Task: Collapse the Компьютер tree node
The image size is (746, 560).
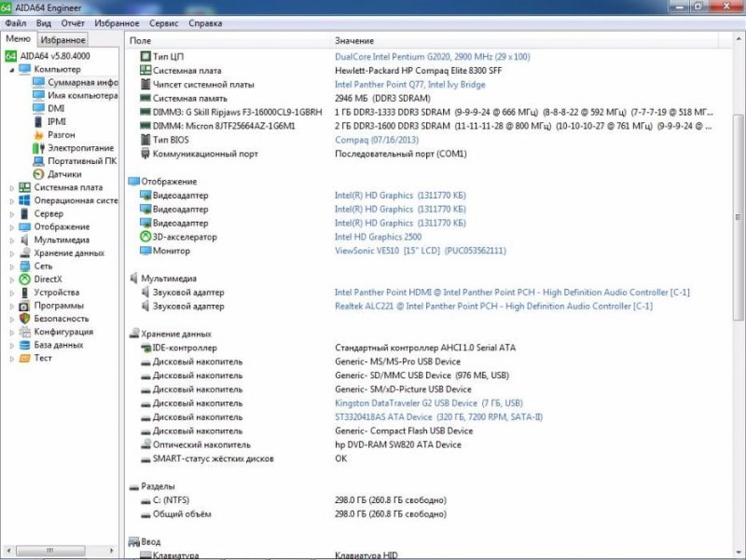Action: (x=12, y=69)
